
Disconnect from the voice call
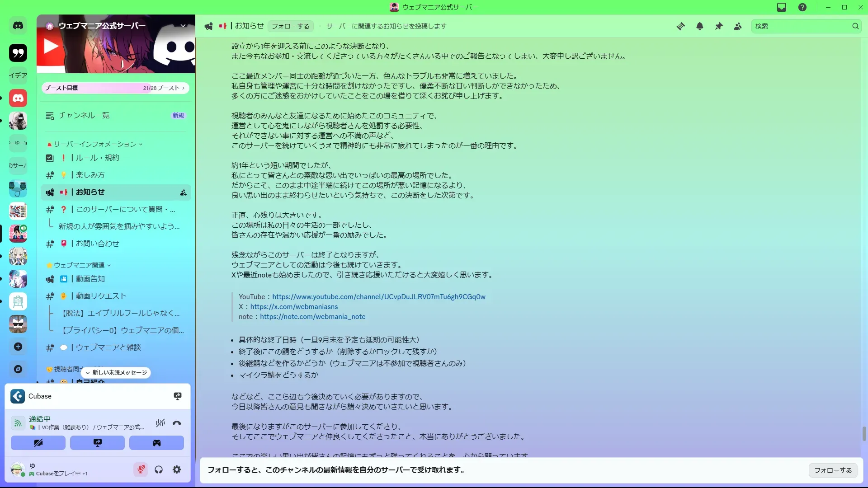[177, 423]
